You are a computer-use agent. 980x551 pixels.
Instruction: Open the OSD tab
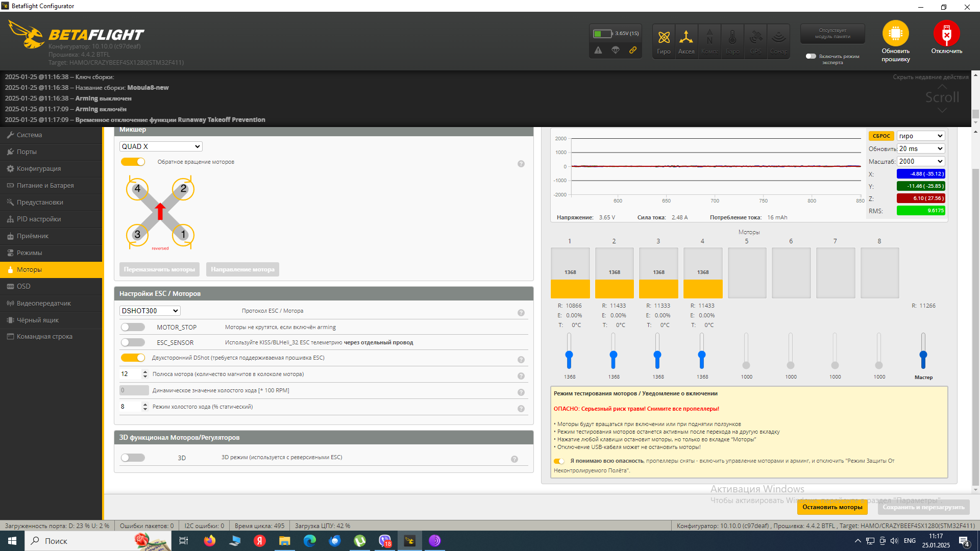[51, 287]
